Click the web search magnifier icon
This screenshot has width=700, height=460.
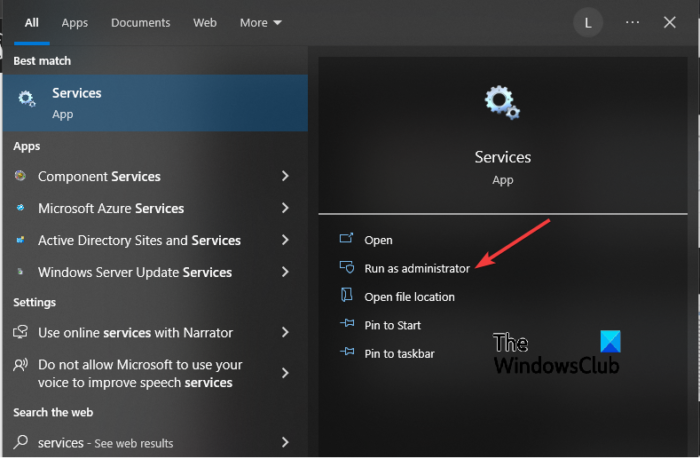(20, 442)
